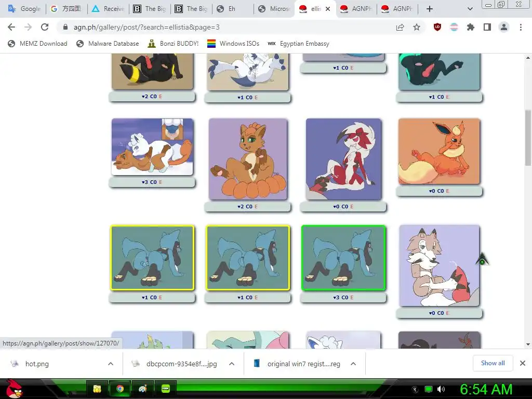
Task: Open the dbcpcom-9354e8f jpg download
Action: coord(181,364)
